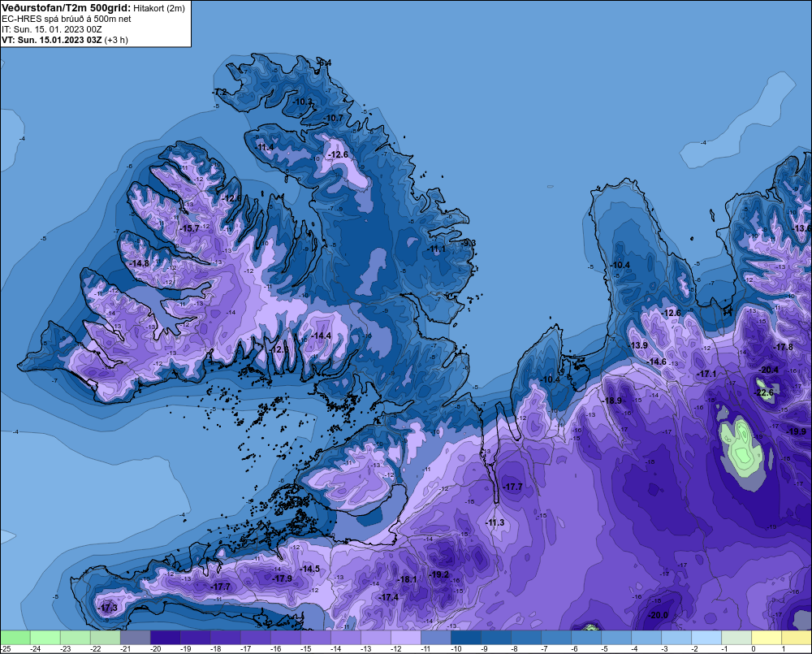
Task: Click the legend swatch above the -18 label
Action: click(x=225, y=637)
